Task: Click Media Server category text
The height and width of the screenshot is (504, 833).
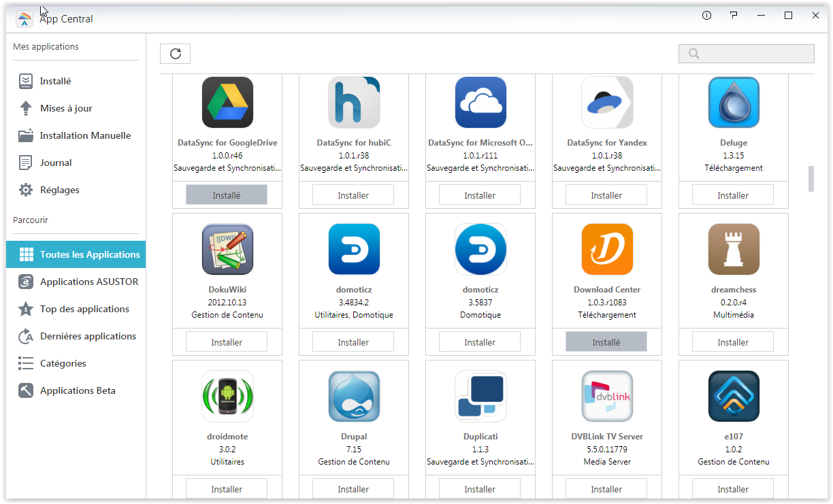Action: [607, 462]
